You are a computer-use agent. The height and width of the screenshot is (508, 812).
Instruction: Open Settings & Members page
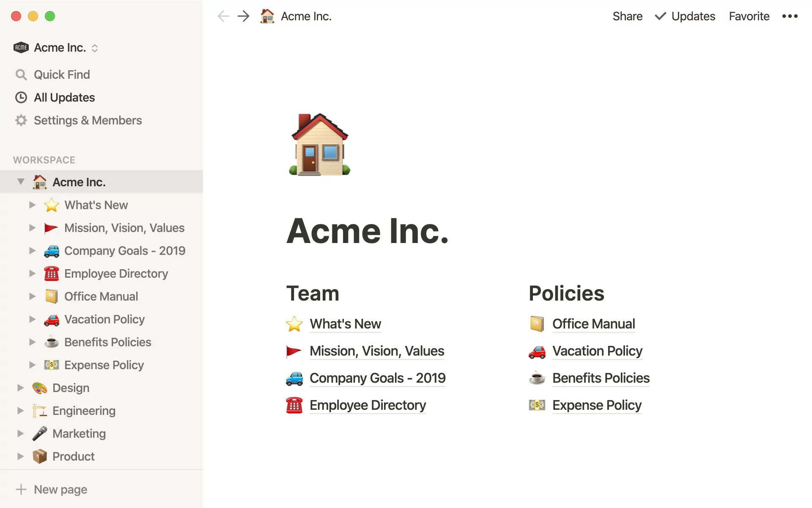pyautogui.click(x=87, y=120)
